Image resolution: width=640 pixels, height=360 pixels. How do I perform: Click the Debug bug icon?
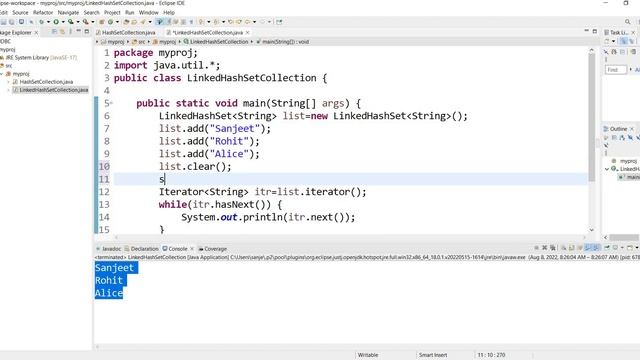(x=42, y=22)
